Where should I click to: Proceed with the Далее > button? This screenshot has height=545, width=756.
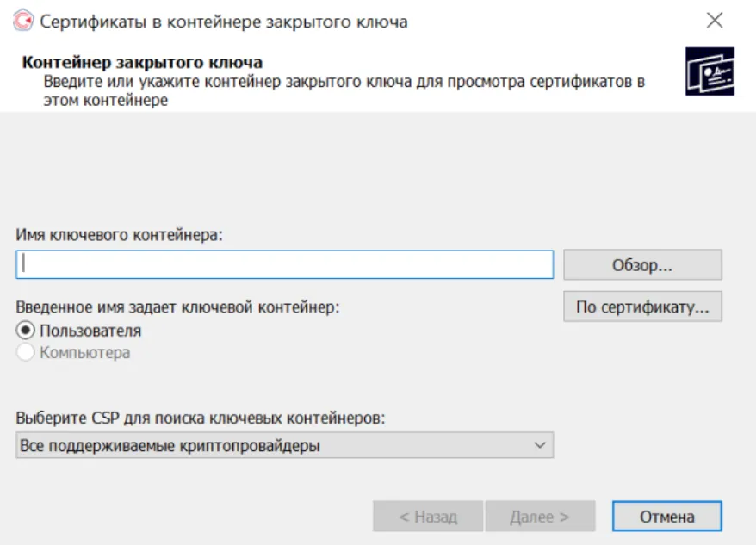[x=540, y=517]
